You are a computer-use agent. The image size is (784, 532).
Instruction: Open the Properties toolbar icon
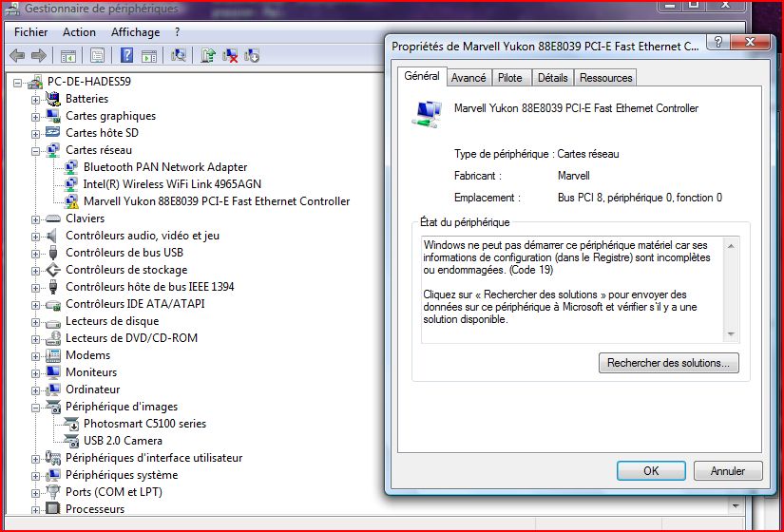coord(98,55)
